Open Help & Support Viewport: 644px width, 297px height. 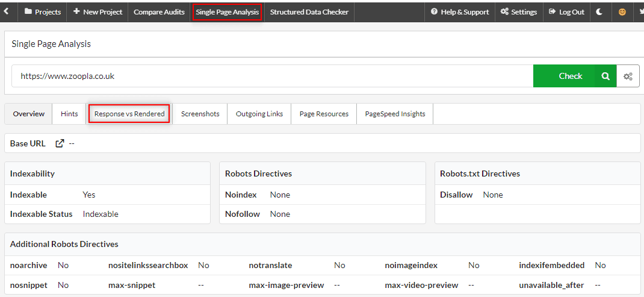(x=460, y=11)
